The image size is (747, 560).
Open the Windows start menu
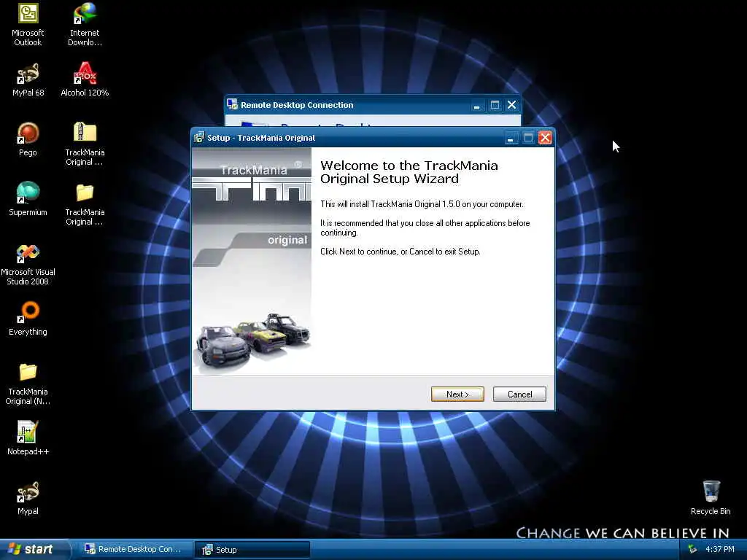[x=34, y=549]
